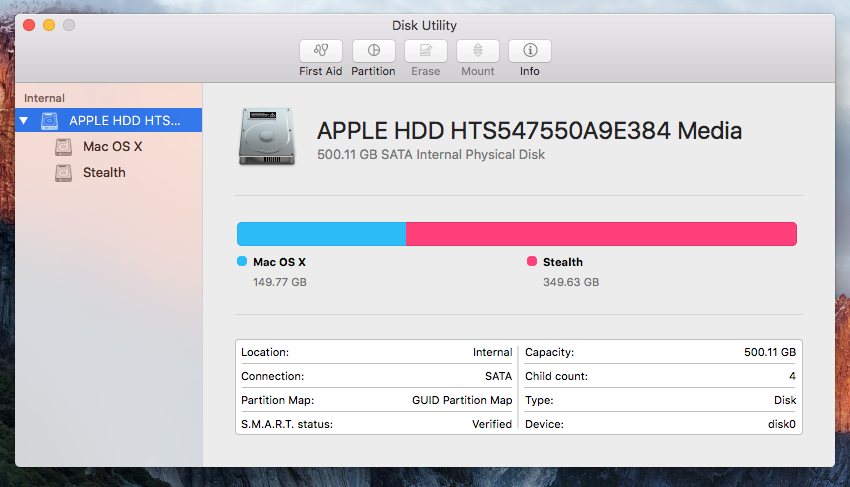850x487 pixels.
Task: Click the Internal sidebar section header
Action: (x=44, y=98)
